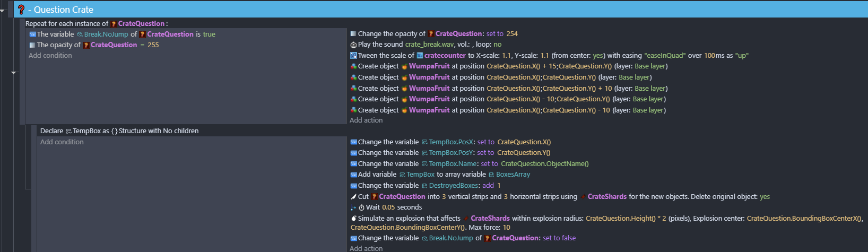The image size is (868, 252).
Task: Toggle Delete original object value yes
Action: tap(765, 197)
